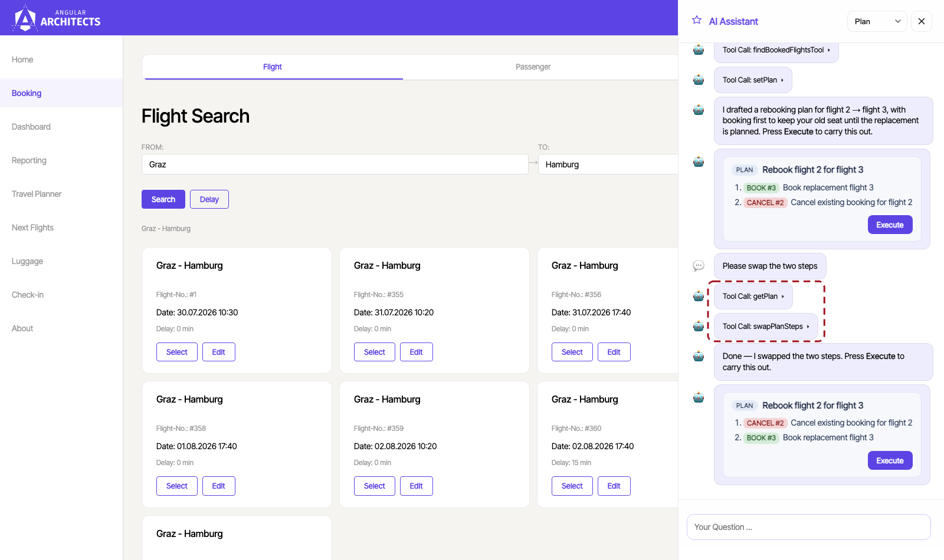Switch to the Passenger tab
The image size is (944, 560).
coord(533,67)
